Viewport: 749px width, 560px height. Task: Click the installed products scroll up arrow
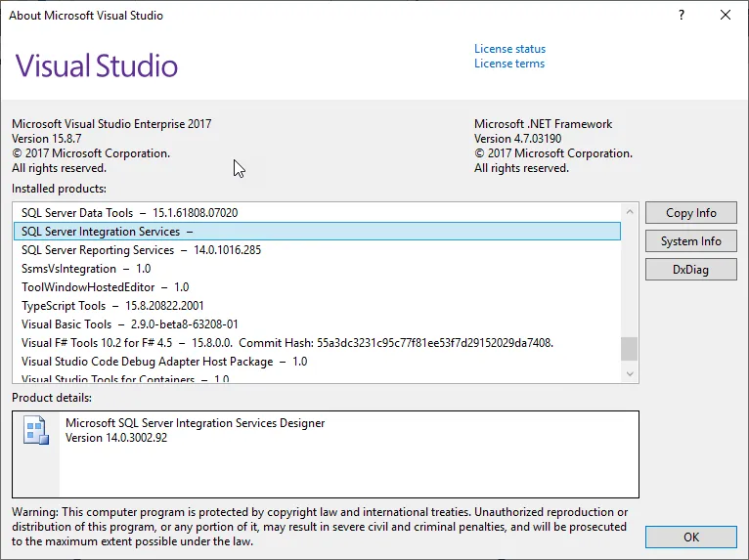630,211
